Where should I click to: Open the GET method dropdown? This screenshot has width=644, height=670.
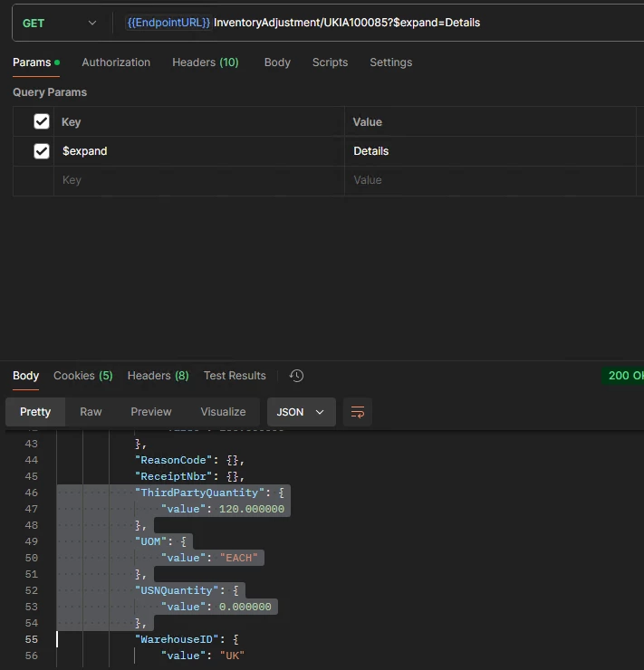click(x=59, y=23)
